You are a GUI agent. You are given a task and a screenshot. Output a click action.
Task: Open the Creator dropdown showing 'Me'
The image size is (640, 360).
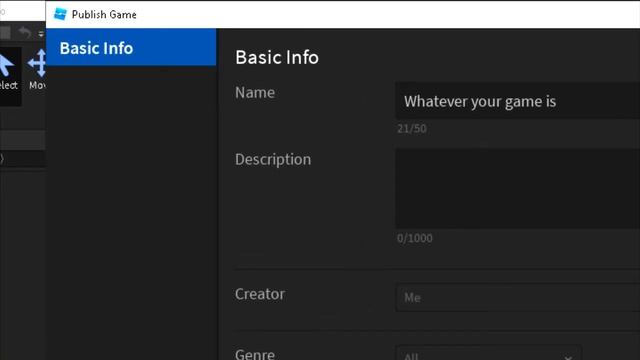pyautogui.click(x=518, y=298)
